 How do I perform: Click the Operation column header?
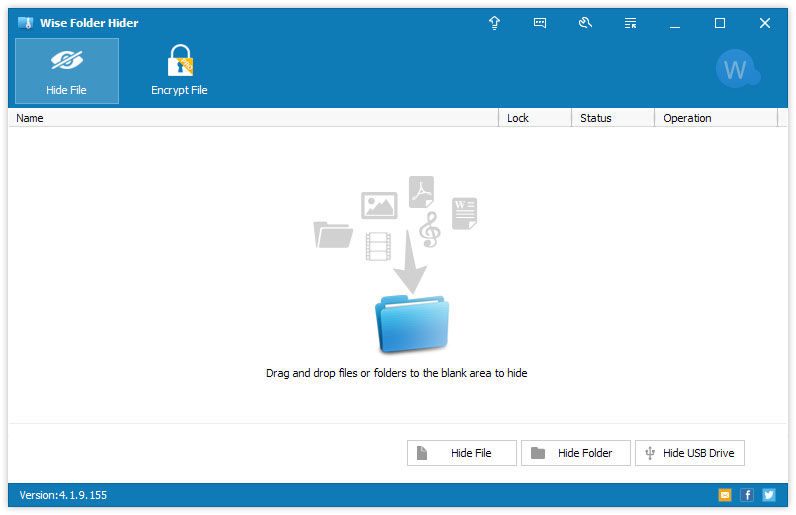pyautogui.click(x=716, y=118)
